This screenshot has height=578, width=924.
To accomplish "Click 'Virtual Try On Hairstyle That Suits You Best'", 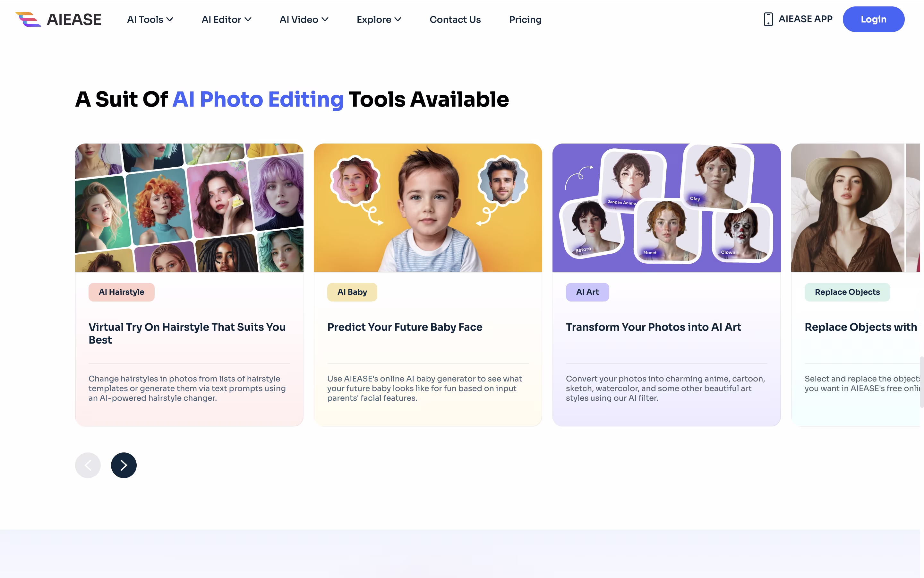I will pos(187,333).
